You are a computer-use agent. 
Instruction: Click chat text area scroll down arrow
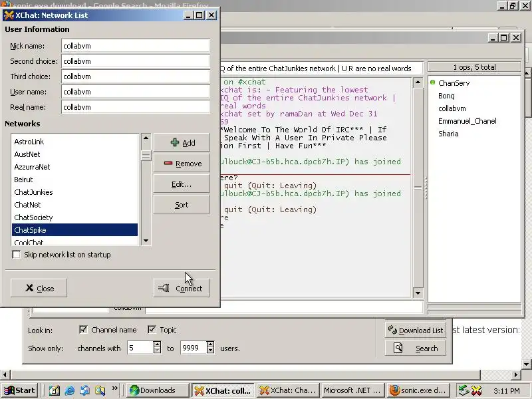click(x=418, y=293)
